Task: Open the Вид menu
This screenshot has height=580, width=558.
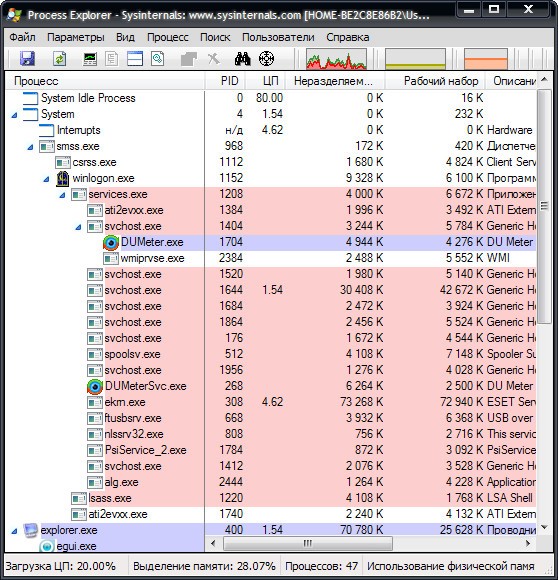Action: click(125, 37)
